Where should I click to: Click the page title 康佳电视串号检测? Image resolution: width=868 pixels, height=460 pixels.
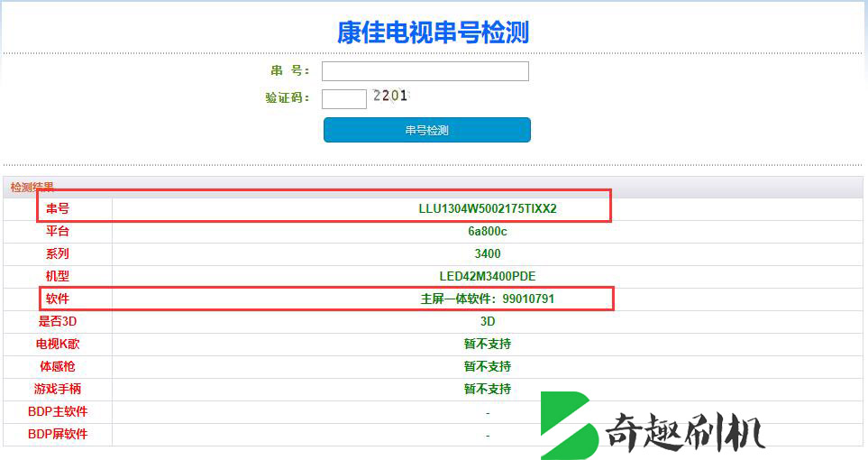433,32
